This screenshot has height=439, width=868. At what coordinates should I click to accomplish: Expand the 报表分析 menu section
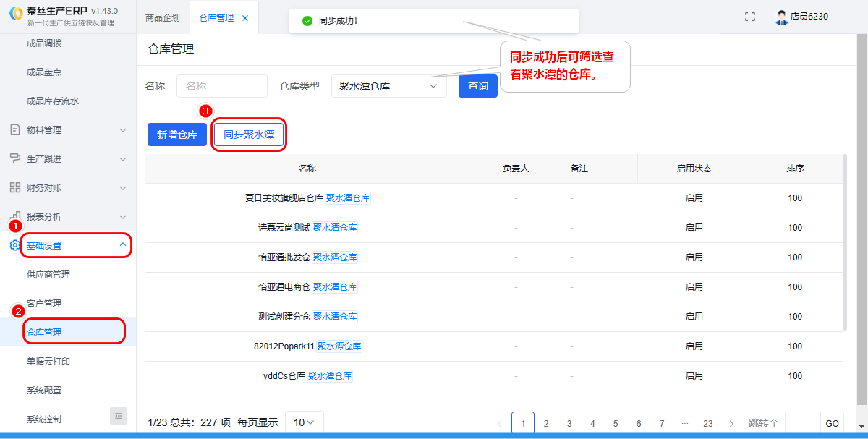[x=122, y=216]
